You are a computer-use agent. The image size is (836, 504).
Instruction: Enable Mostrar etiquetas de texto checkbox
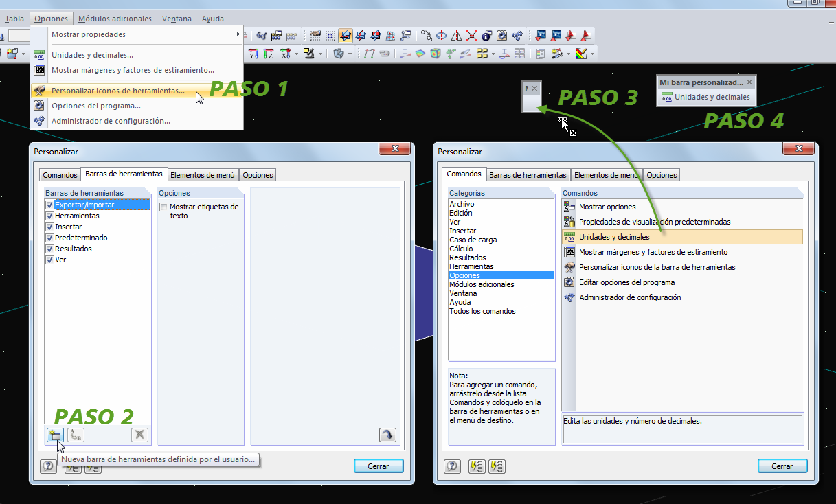pos(163,207)
